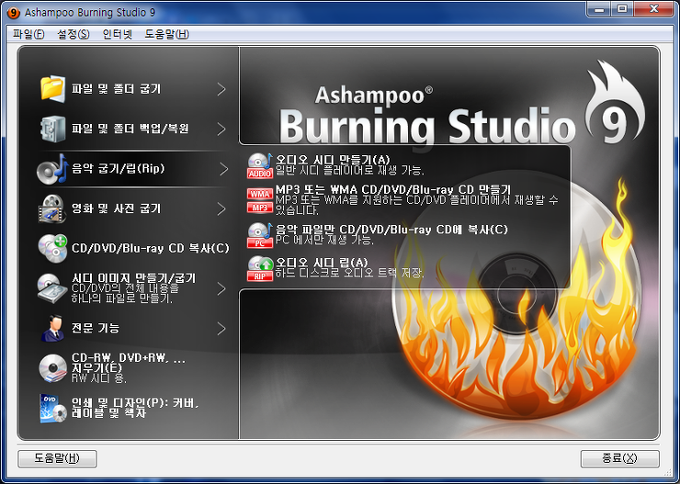This screenshot has width=680, height=484.
Task: Expand the 음악 굽기/립(Rip) arrow
Action: tap(223, 169)
